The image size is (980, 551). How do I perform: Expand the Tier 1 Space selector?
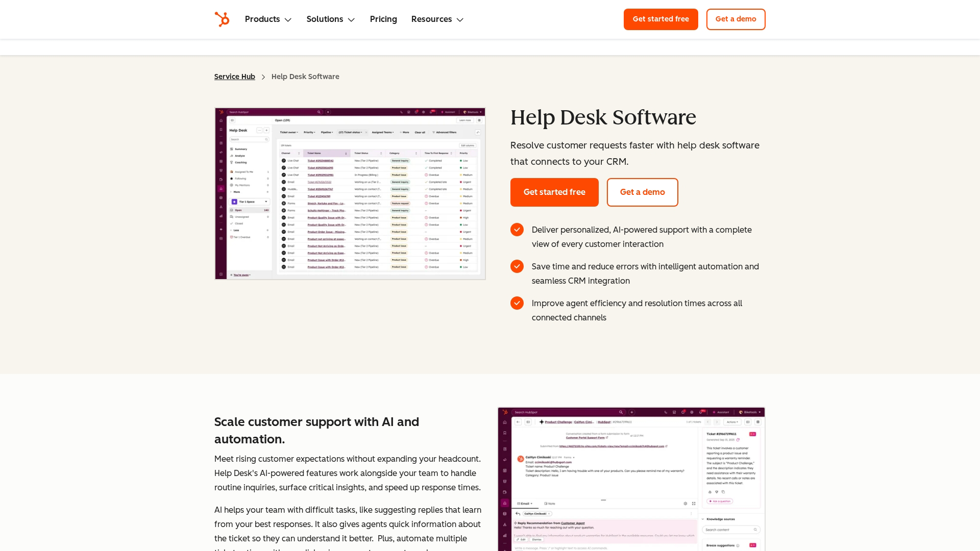coord(266,202)
